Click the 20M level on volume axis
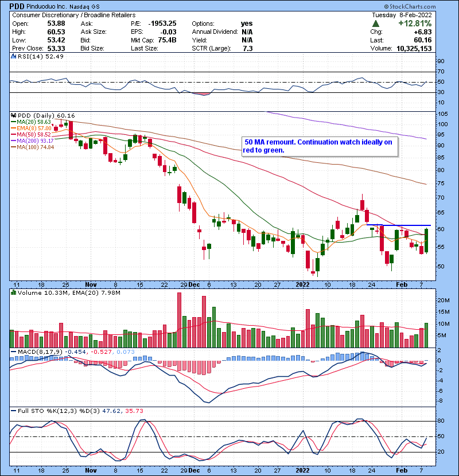 [443, 301]
